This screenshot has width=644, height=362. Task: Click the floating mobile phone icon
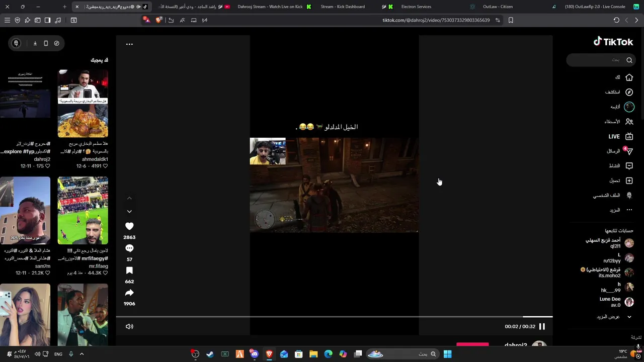[46, 43]
